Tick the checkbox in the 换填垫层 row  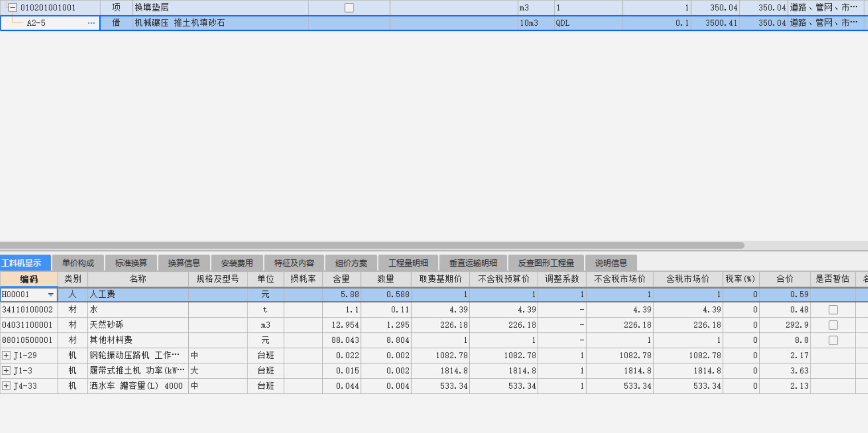tap(349, 8)
